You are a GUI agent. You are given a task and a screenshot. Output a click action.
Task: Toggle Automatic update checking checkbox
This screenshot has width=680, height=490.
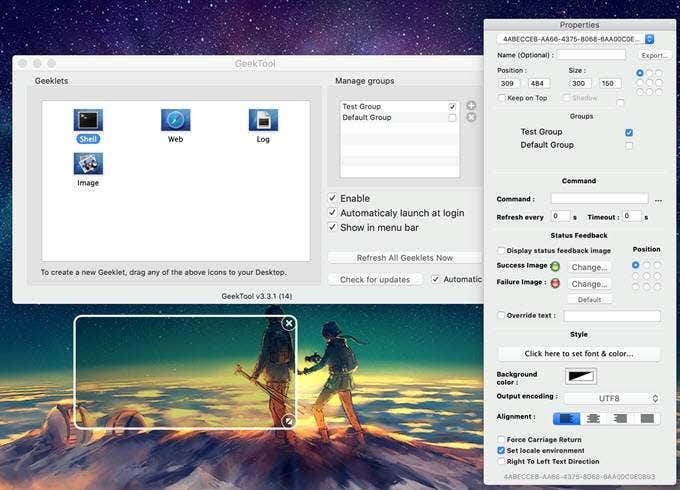pos(435,280)
